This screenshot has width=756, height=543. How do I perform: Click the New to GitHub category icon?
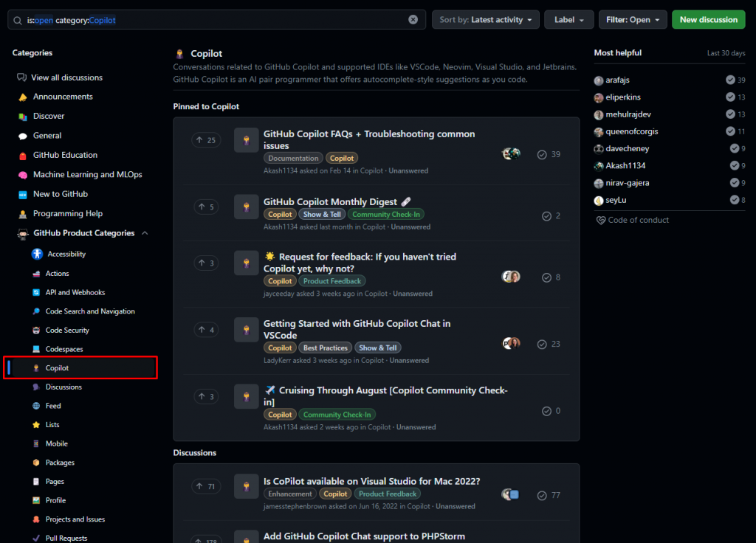pos(23,195)
